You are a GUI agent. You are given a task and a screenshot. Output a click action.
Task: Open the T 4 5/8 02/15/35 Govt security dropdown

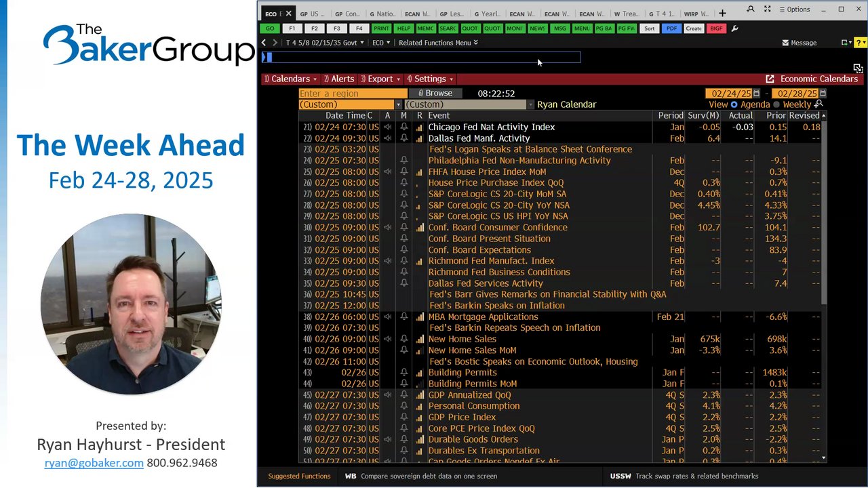point(325,43)
